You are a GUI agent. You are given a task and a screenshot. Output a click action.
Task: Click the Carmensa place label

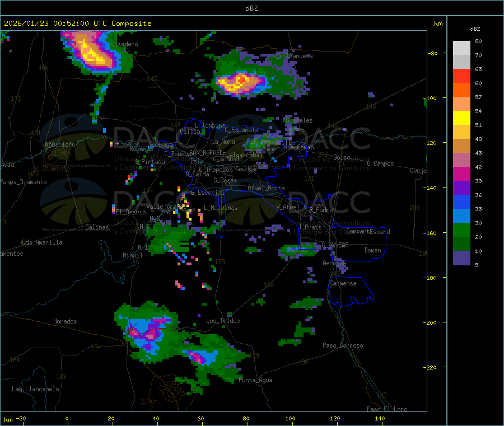point(343,283)
